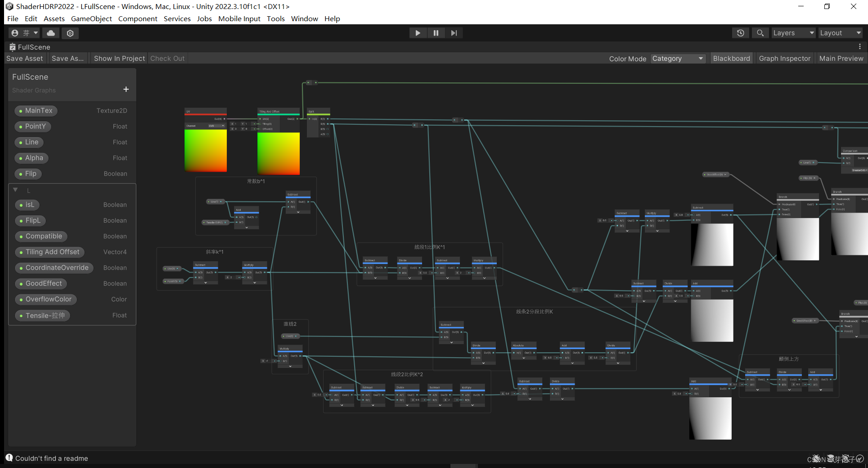Open the FullScene window options menu
Viewport: 868px width, 468px height.
(x=859, y=47)
